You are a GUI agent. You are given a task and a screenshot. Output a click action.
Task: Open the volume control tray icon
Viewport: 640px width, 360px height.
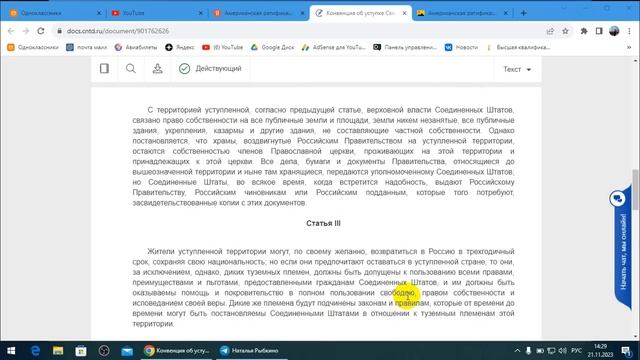click(562, 351)
